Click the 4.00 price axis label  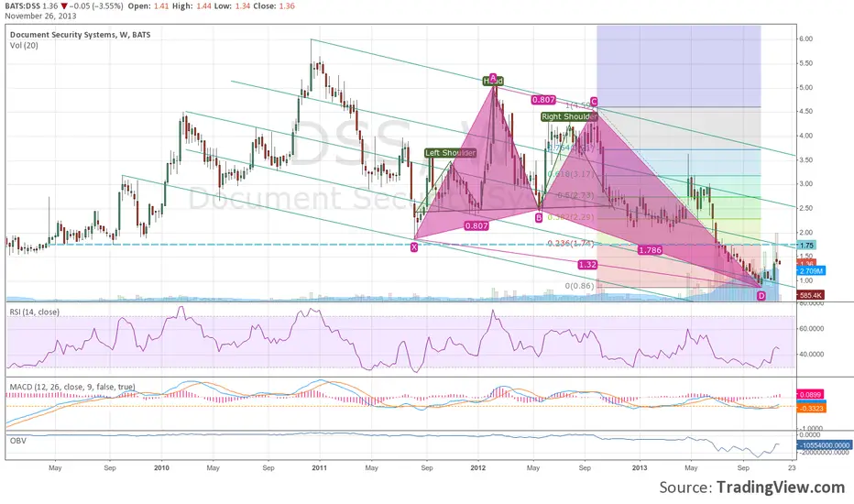pos(805,136)
